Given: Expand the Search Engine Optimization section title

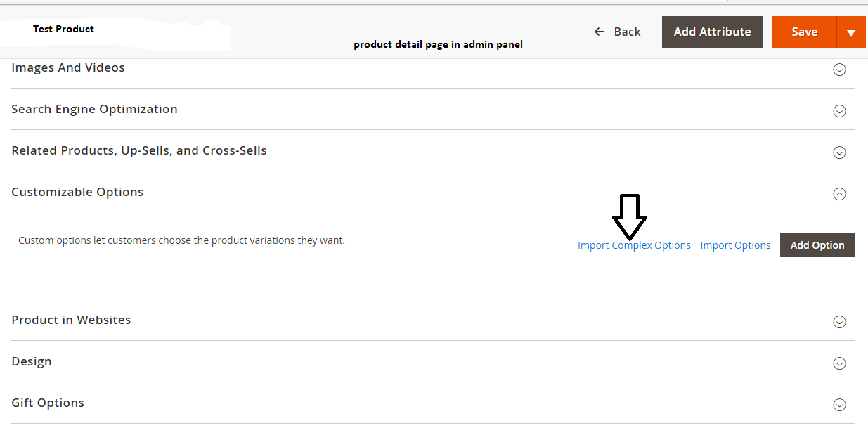Looking at the screenshot, I should coord(94,110).
